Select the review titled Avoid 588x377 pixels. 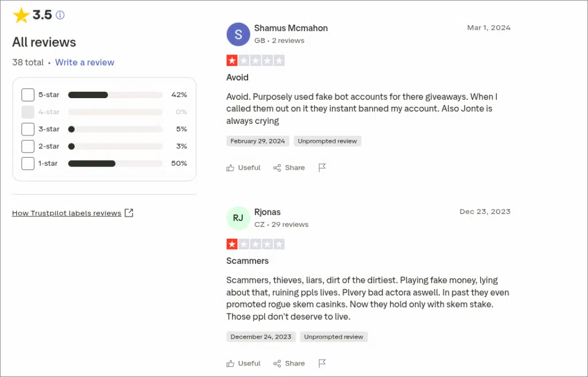coord(237,77)
